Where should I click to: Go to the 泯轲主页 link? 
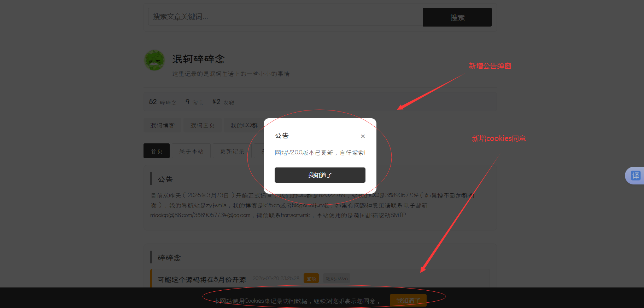click(202, 125)
